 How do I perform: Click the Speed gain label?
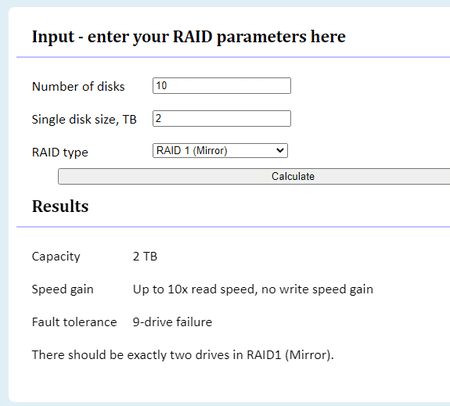click(63, 289)
